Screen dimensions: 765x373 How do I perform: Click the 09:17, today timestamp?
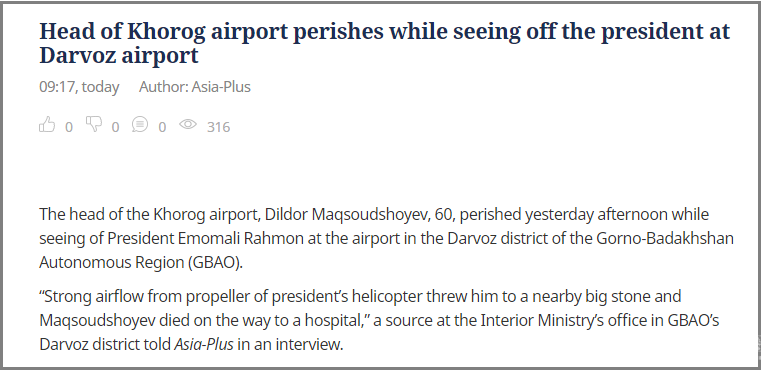point(79,87)
